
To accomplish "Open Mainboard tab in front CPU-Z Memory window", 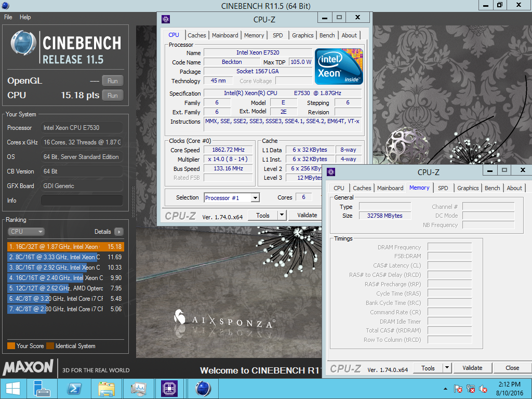I will [x=390, y=188].
